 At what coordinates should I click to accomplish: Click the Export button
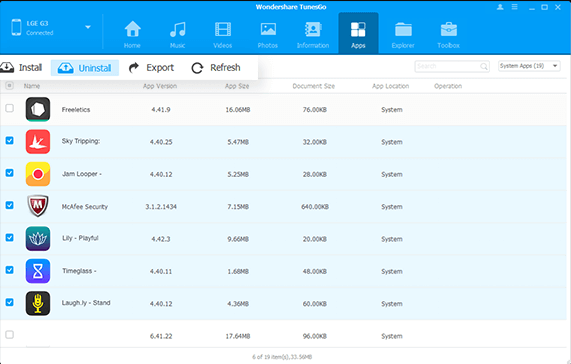click(x=151, y=68)
